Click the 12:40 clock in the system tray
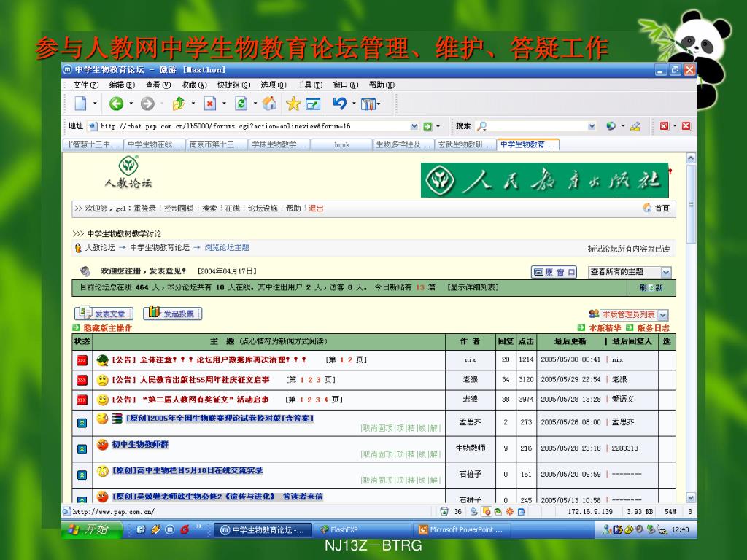The width and height of the screenshot is (747, 560). (680, 529)
